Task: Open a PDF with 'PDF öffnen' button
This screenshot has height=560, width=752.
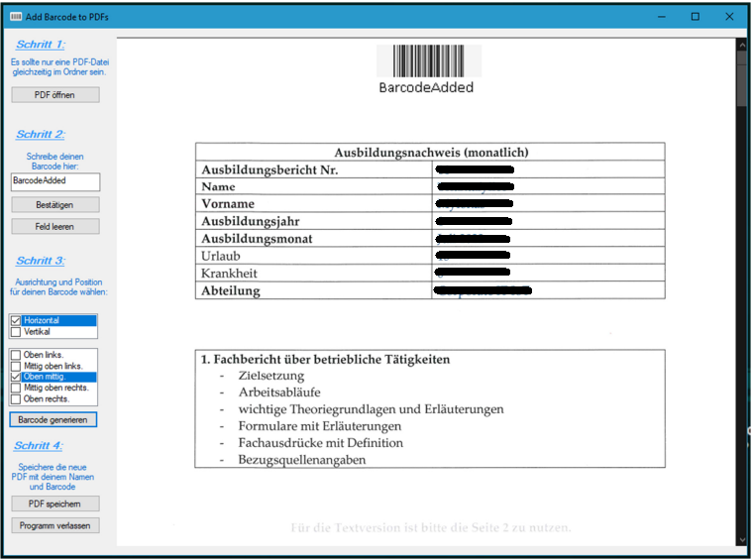Action: pos(55,94)
